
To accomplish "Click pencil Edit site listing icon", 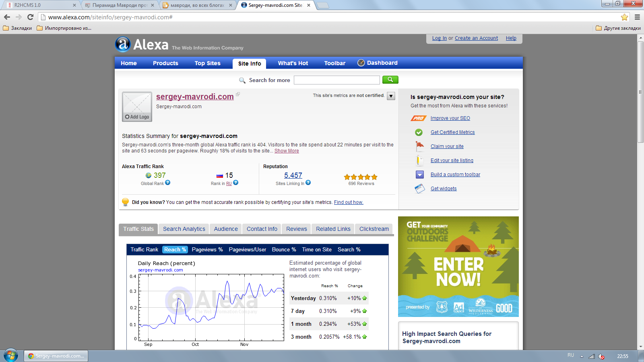I will [x=419, y=160].
